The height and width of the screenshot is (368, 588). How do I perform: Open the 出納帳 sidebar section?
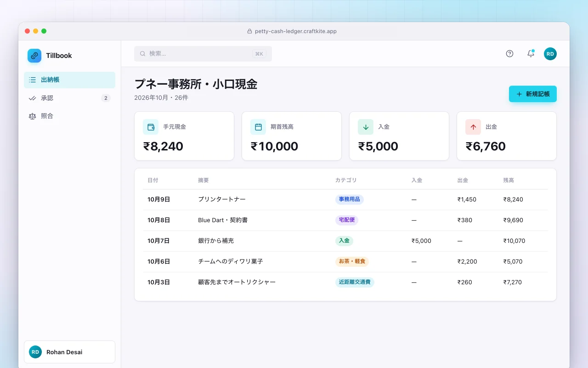click(69, 80)
